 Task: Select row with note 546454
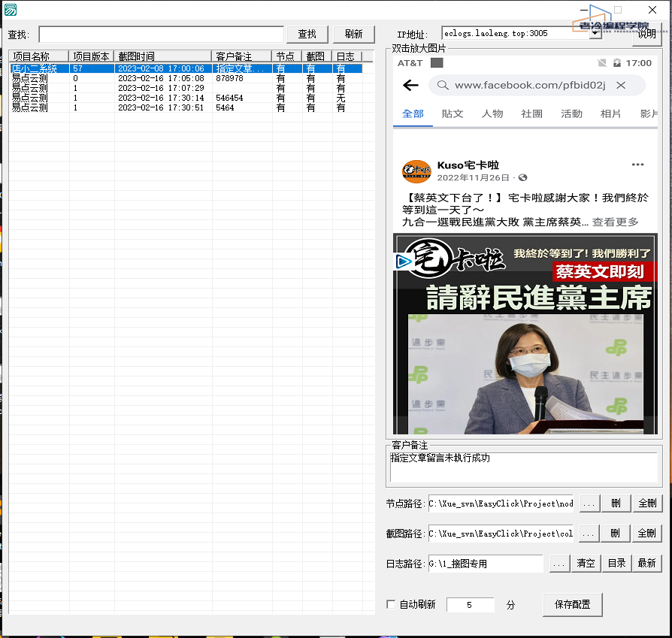coord(186,98)
